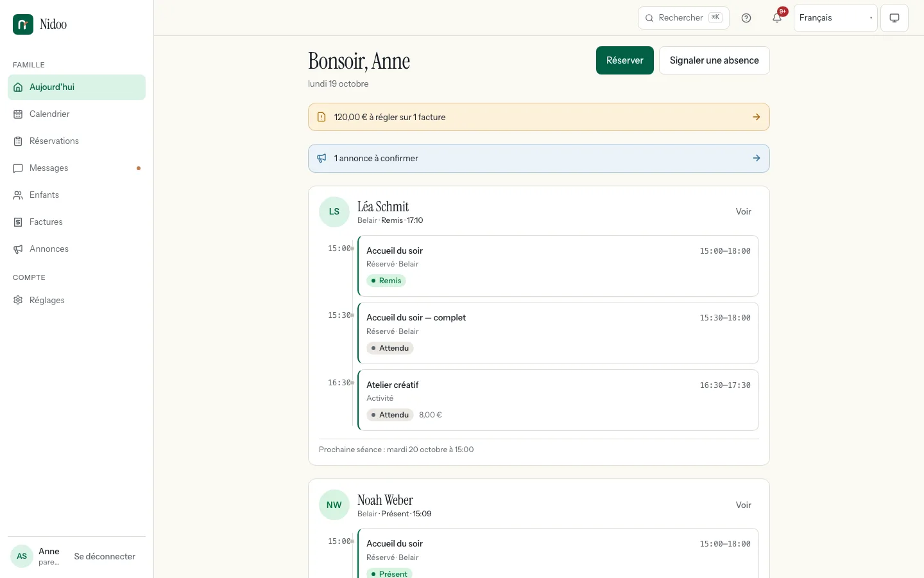Click the NW avatar for Noah Weber

(334, 505)
